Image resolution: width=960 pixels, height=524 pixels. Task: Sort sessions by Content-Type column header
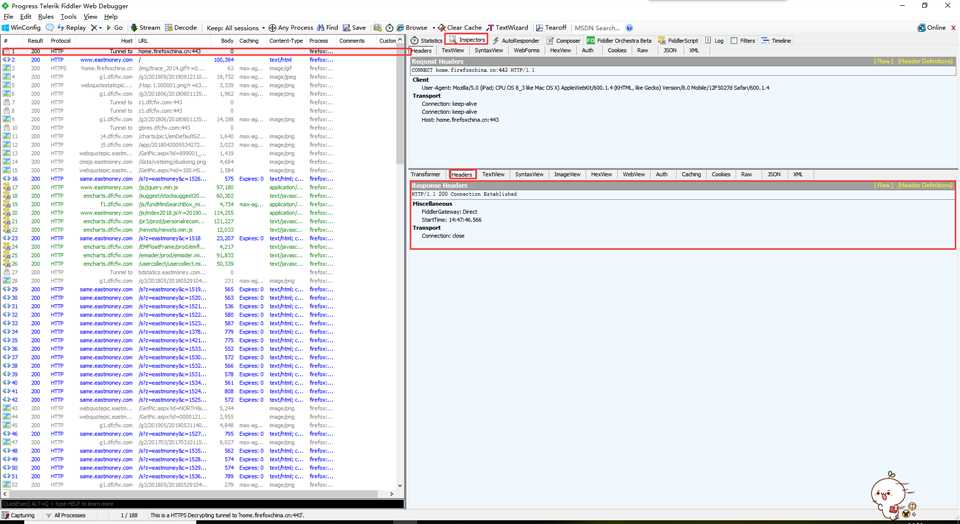[286, 40]
